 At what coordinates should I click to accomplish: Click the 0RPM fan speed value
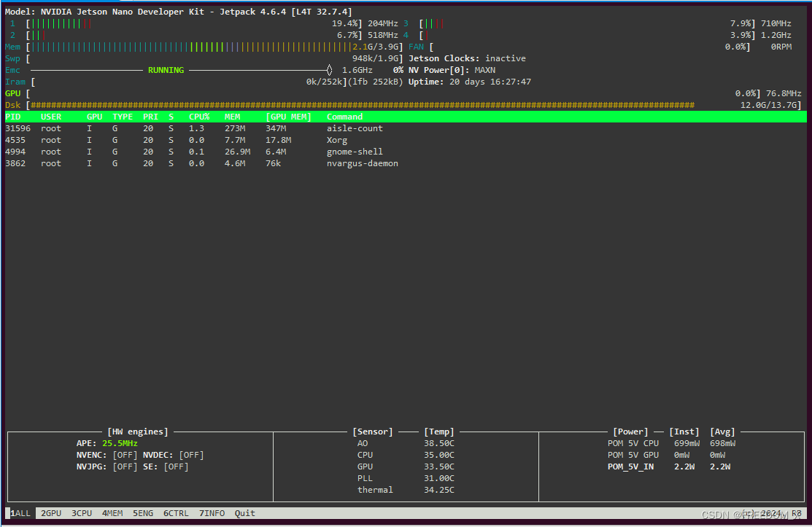(x=781, y=47)
